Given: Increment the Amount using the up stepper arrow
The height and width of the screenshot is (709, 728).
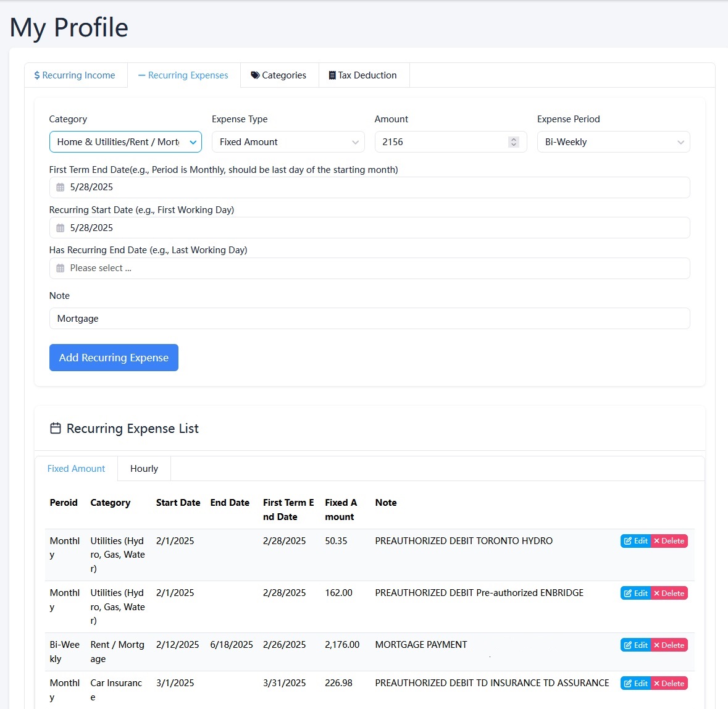Looking at the screenshot, I should pos(513,138).
